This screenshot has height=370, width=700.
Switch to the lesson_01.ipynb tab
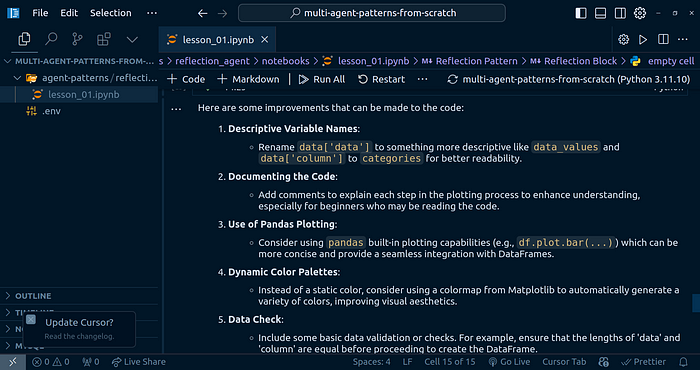[217, 40]
